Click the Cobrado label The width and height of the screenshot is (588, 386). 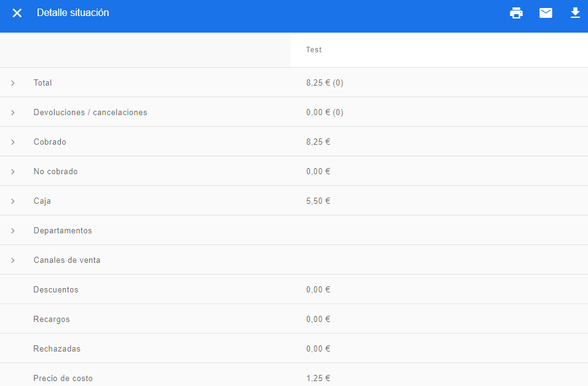coord(50,142)
